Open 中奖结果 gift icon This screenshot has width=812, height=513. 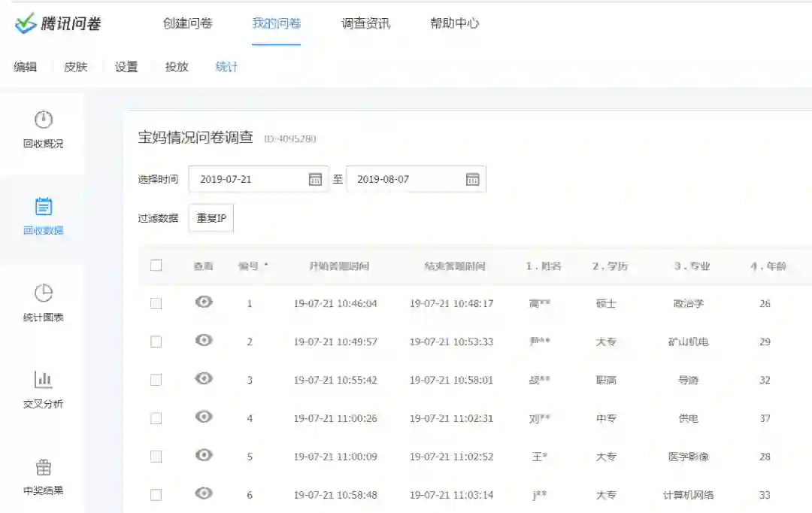pyautogui.click(x=44, y=467)
